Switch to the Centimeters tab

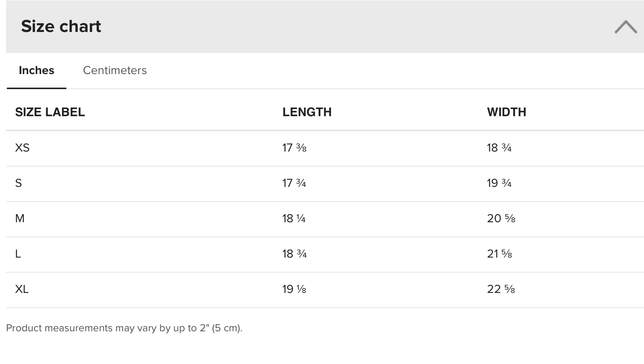[115, 70]
